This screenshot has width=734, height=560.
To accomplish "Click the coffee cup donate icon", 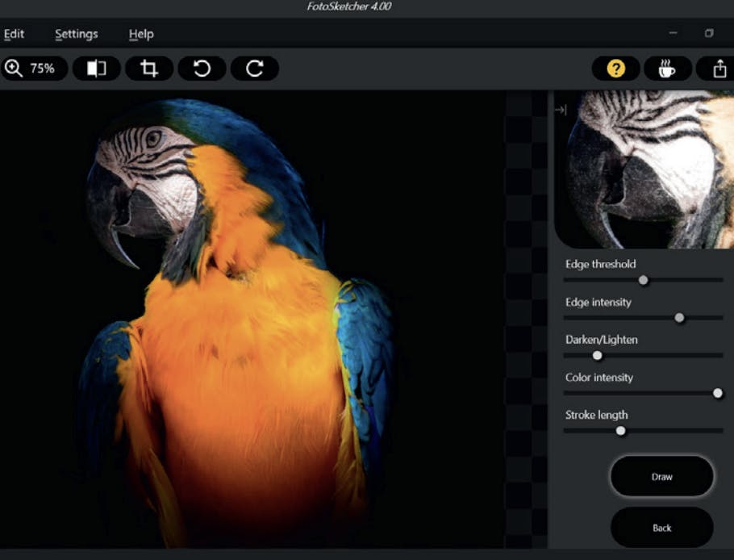I will 667,69.
